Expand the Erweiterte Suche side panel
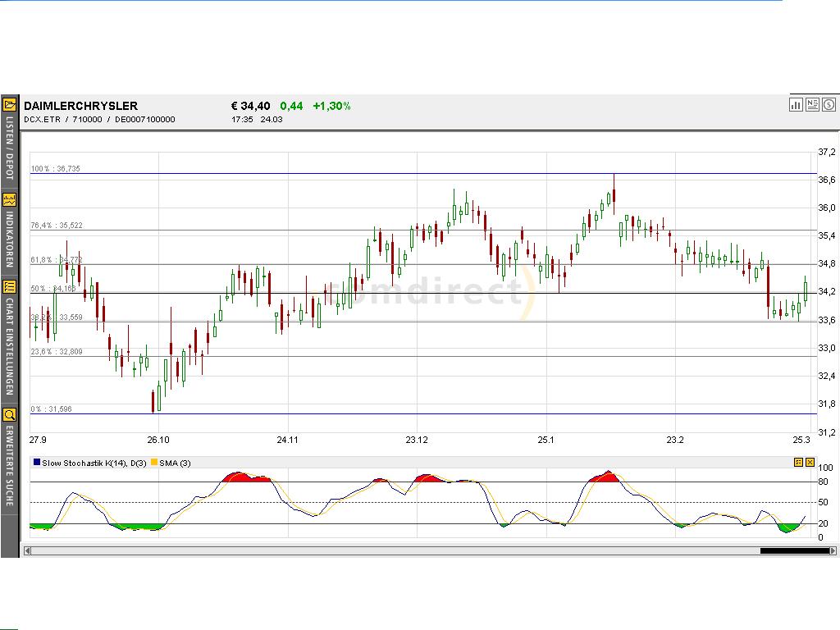Screen dimensions: 840x630 (9, 465)
